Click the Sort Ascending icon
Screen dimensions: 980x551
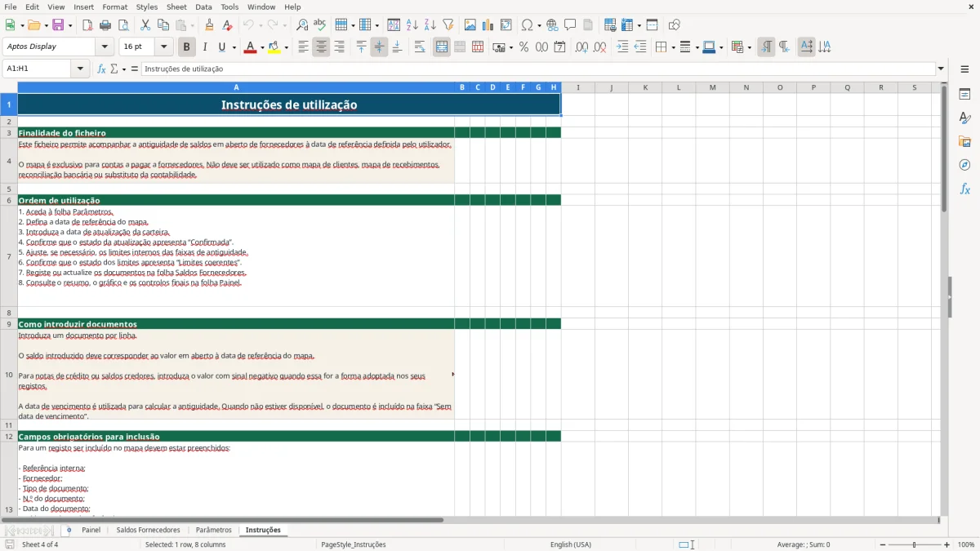tap(412, 25)
